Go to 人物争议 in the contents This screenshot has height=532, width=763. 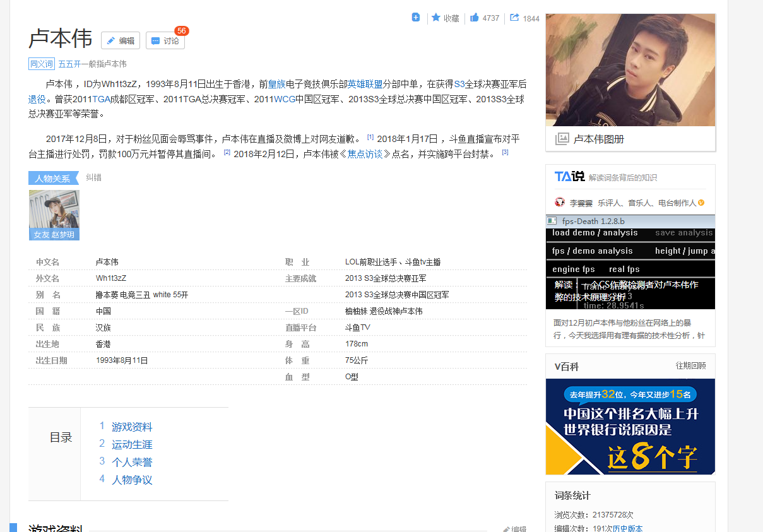point(132,480)
